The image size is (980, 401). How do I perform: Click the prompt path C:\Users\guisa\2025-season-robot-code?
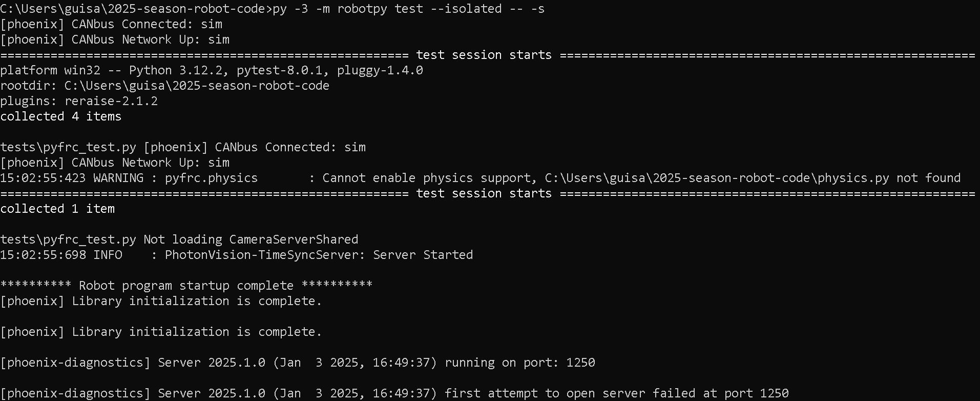[x=133, y=9]
